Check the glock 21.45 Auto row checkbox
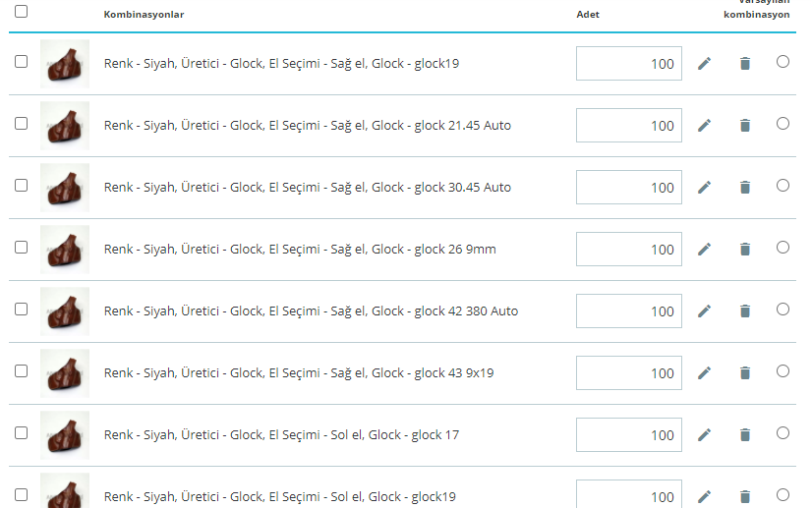 click(22, 123)
